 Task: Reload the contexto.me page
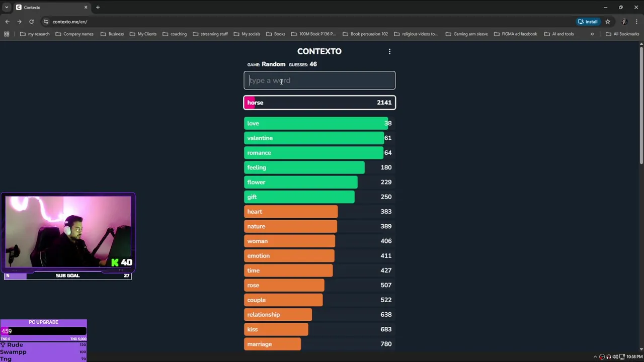31,22
